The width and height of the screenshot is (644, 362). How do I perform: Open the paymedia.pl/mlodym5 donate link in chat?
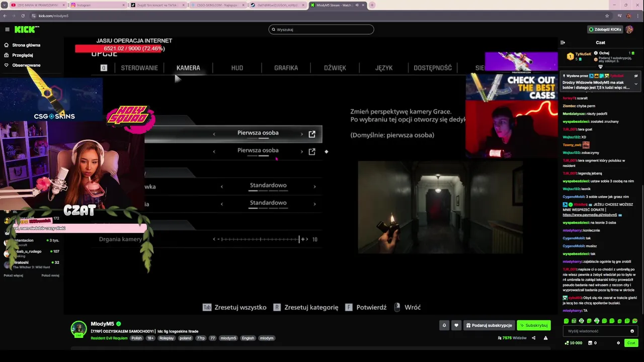pyautogui.click(x=590, y=215)
